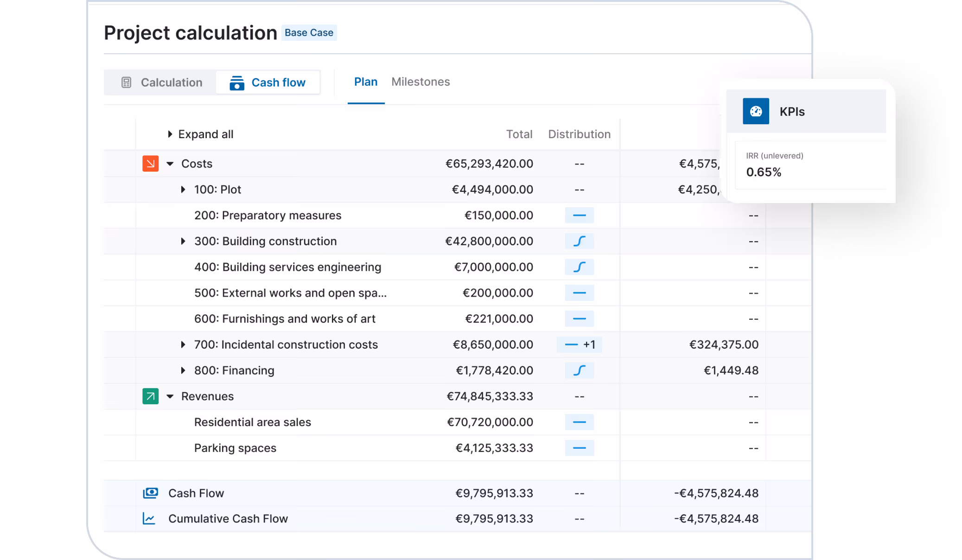Click S-curve distribution icon for Financing row
This screenshot has height=560, width=962.
coord(579,370)
